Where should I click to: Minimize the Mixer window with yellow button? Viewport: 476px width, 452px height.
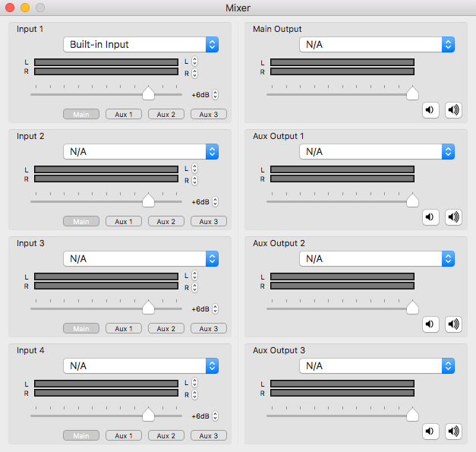(25, 8)
